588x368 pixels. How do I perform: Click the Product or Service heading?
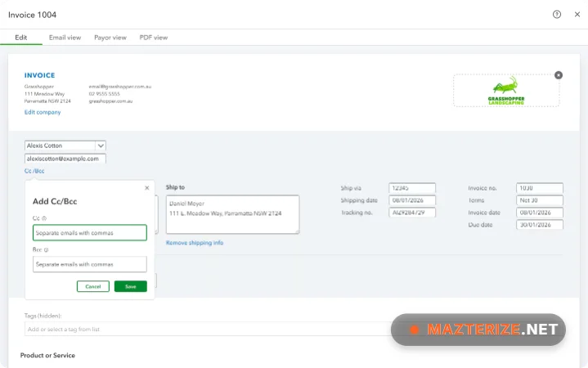[47, 355]
